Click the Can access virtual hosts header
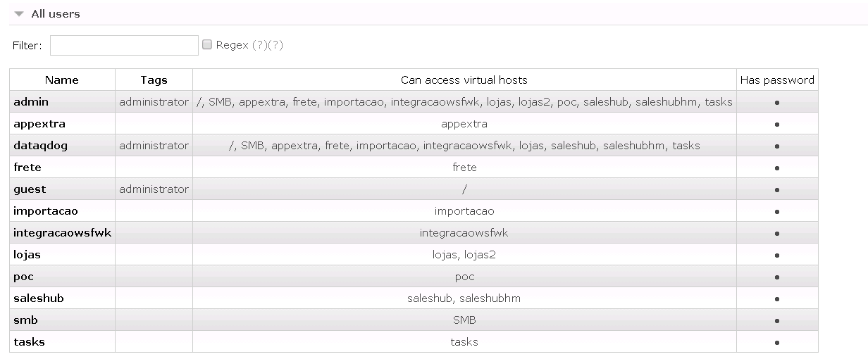868x359 pixels. point(464,80)
